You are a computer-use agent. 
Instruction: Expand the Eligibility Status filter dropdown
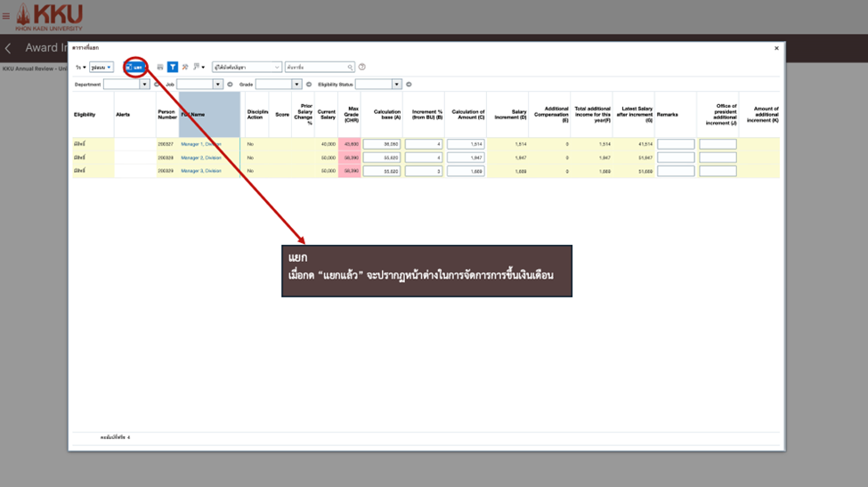[396, 85]
